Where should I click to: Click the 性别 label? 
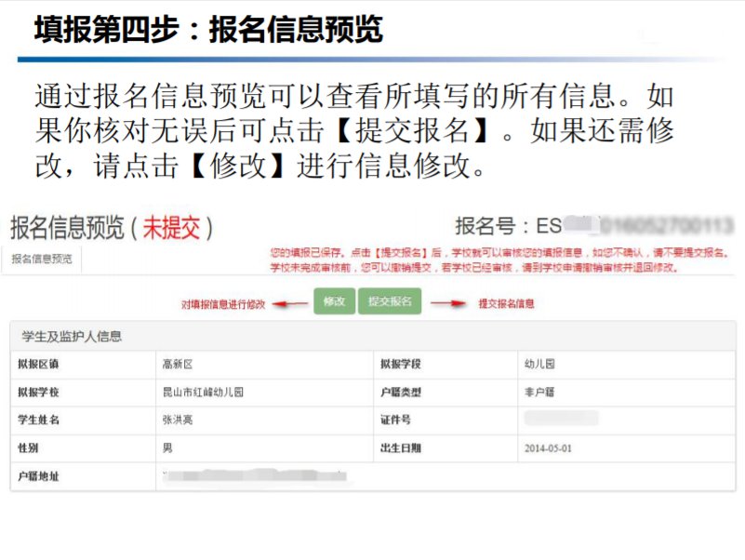[28, 447]
